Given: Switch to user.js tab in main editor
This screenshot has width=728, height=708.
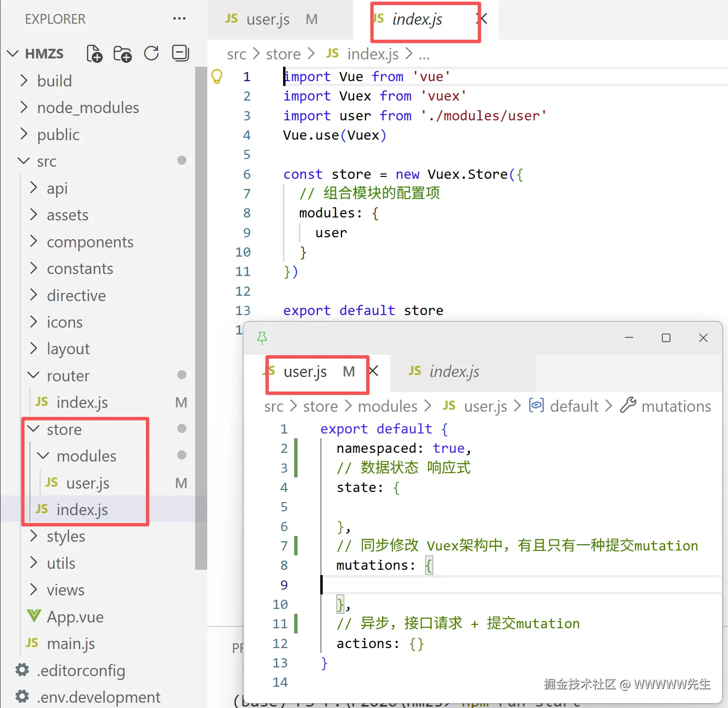Looking at the screenshot, I should pyautogui.click(x=280, y=20).
